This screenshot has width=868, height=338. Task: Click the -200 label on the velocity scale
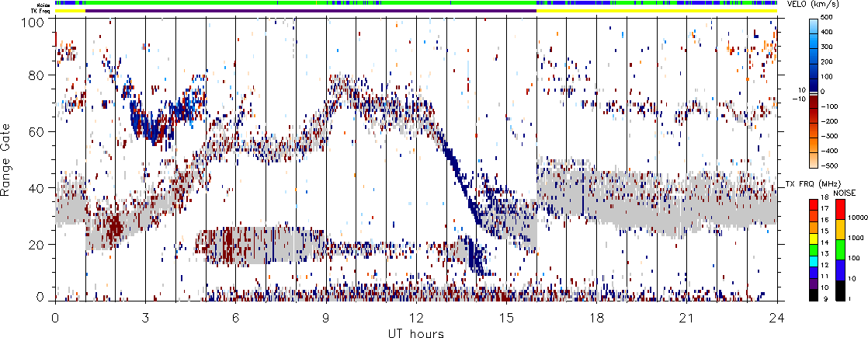coord(829,121)
